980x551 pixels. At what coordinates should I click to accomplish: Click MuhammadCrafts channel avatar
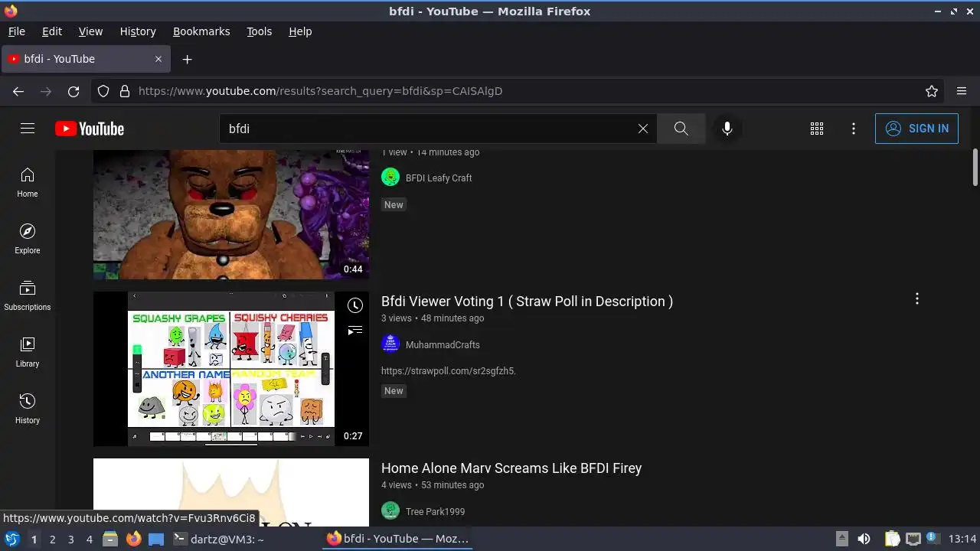pos(390,344)
